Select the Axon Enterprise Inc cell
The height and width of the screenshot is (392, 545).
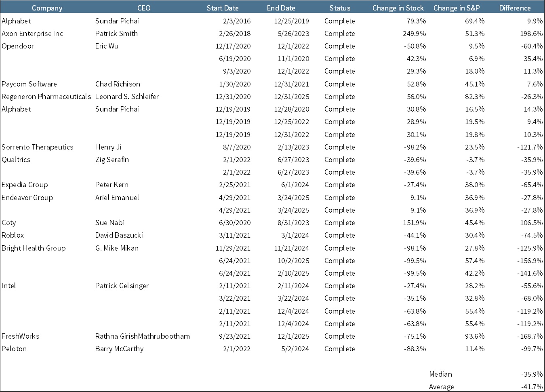(x=32, y=34)
